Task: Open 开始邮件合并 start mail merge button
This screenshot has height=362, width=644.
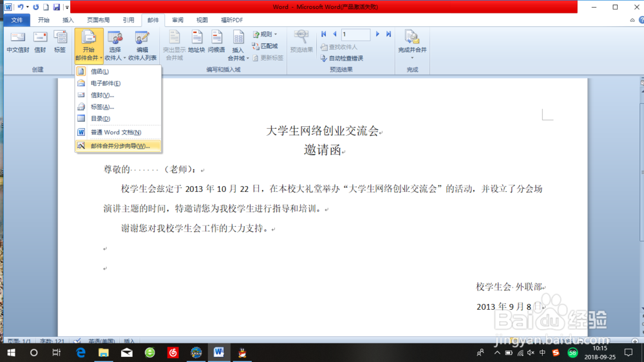Action: point(89,46)
